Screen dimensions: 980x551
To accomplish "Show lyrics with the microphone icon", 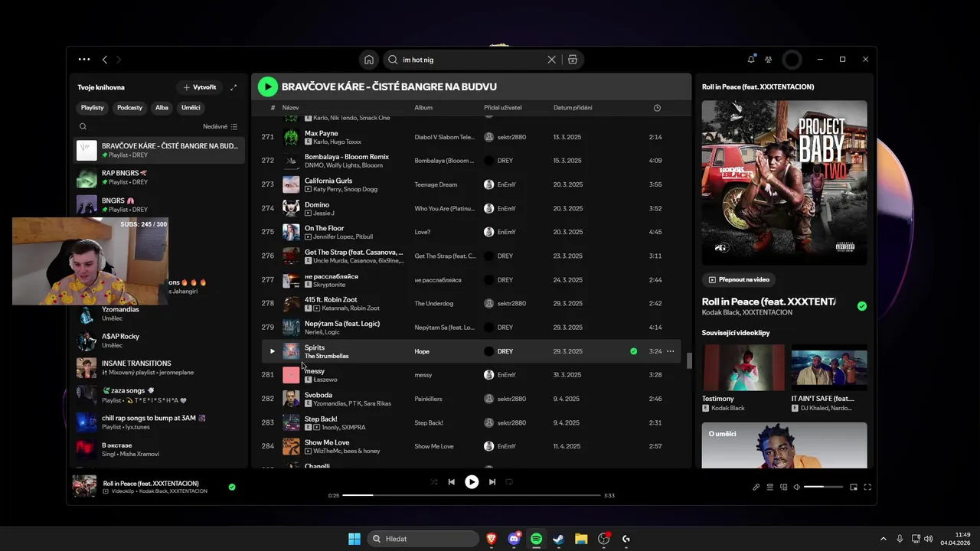I will [756, 487].
